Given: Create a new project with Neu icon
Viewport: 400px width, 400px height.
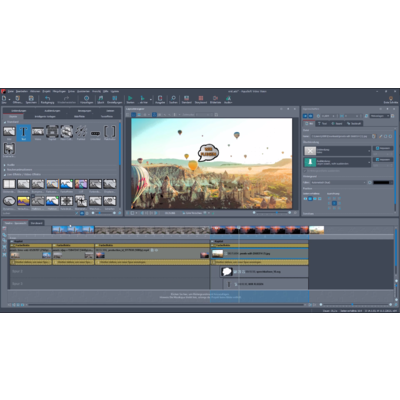Looking at the screenshot, I should pos(4,99).
